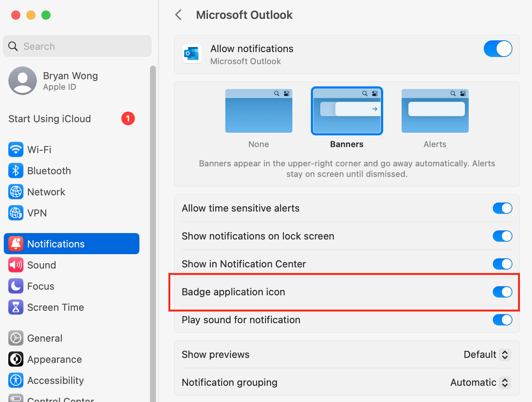Open Sound settings speaker icon
This screenshot has height=402, width=532.
coord(15,265)
